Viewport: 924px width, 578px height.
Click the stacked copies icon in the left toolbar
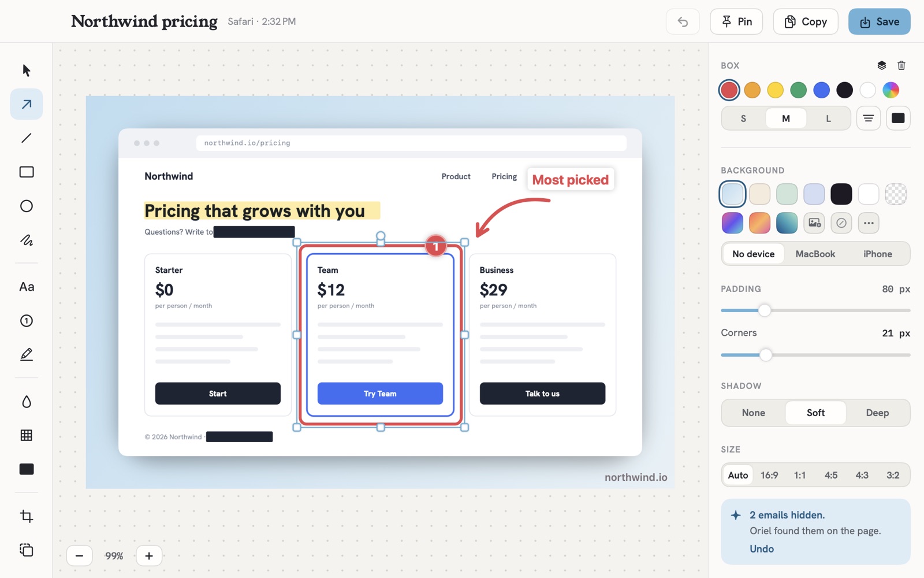tap(27, 550)
